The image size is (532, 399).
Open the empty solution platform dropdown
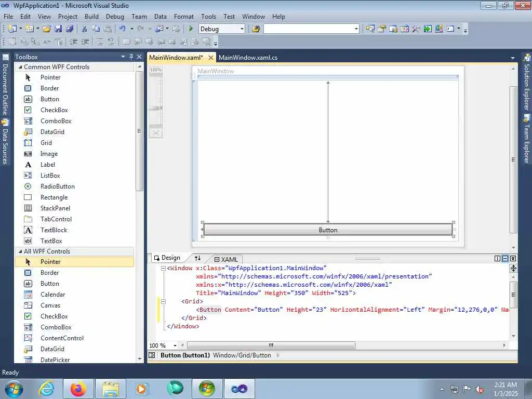click(356, 29)
